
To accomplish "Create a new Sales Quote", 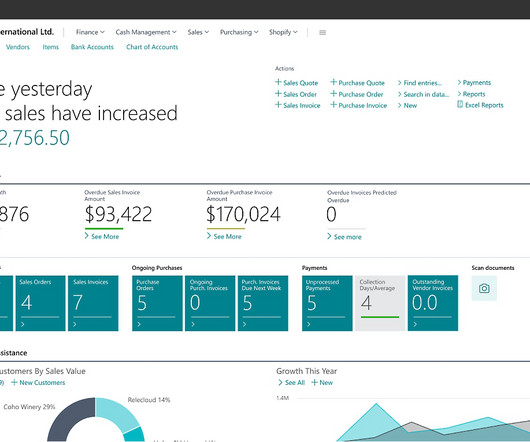I will click(296, 82).
